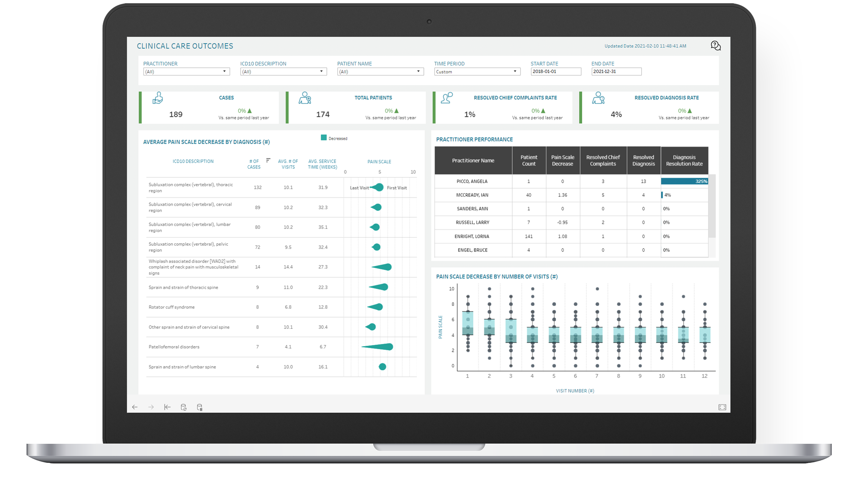The width and height of the screenshot is (868, 484).
Task: Click the revert to start icon
Action: click(x=167, y=407)
